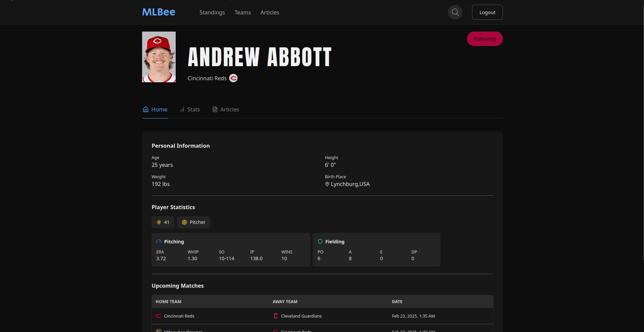The height and width of the screenshot is (332, 644).
Task: Click the MLBee logo
Action: (159, 12)
